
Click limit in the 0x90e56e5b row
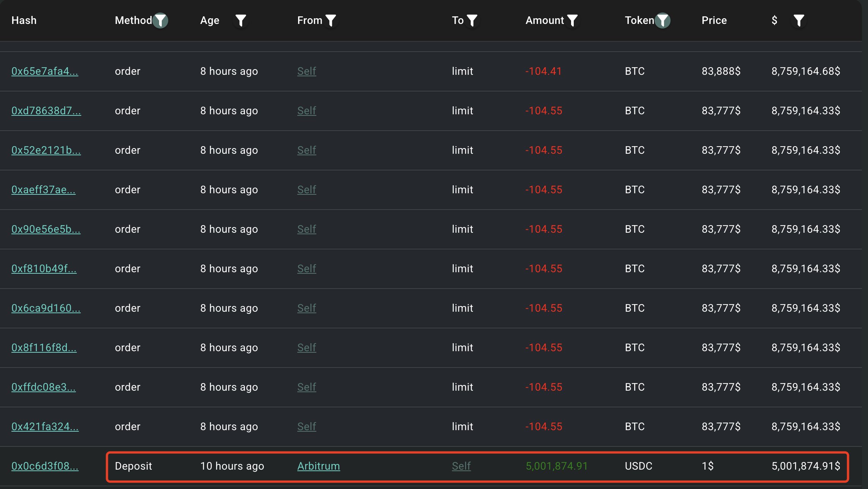click(462, 229)
